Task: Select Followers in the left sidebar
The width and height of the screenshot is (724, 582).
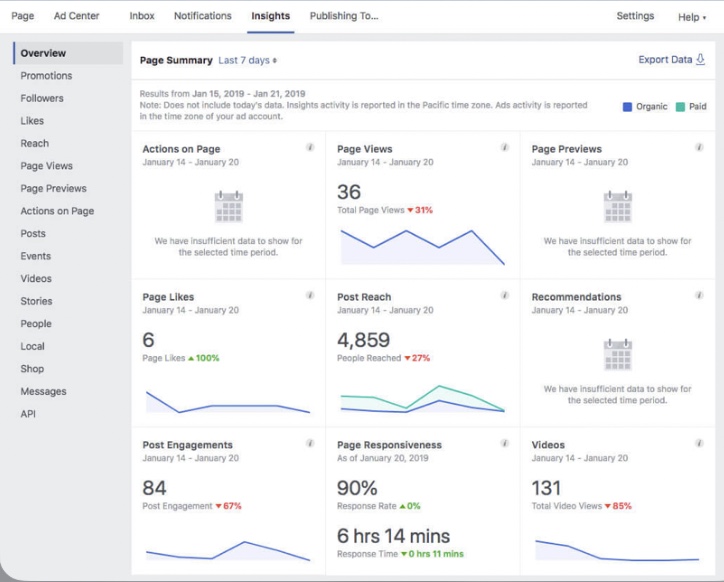Action: coord(42,98)
